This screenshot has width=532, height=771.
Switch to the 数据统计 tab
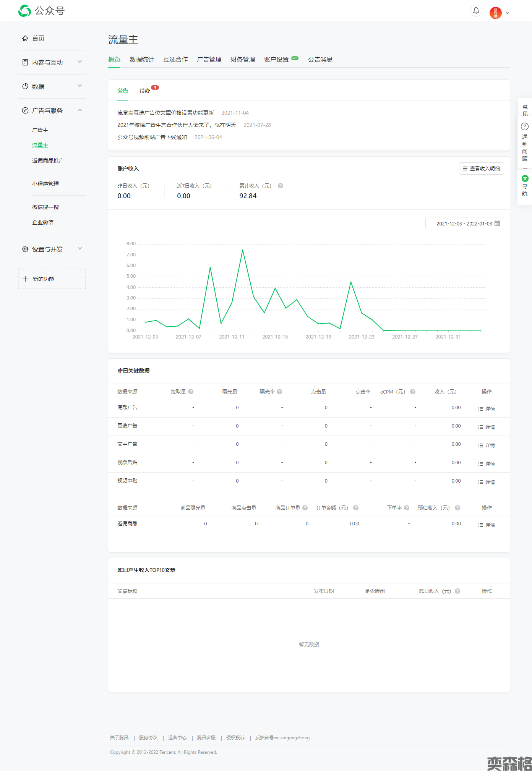(x=141, y=60)
